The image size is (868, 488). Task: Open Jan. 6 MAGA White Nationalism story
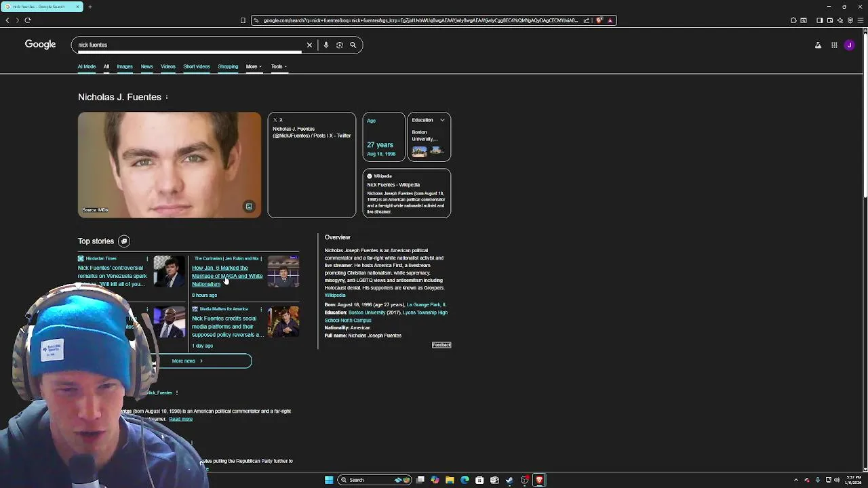click(x=227, y=276)
